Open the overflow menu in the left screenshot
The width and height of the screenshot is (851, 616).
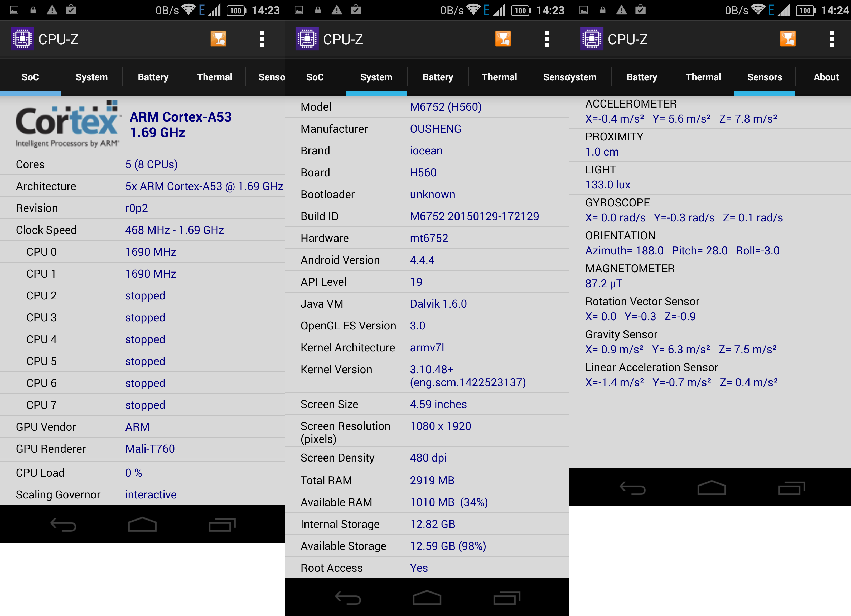(x=262, y=39)
